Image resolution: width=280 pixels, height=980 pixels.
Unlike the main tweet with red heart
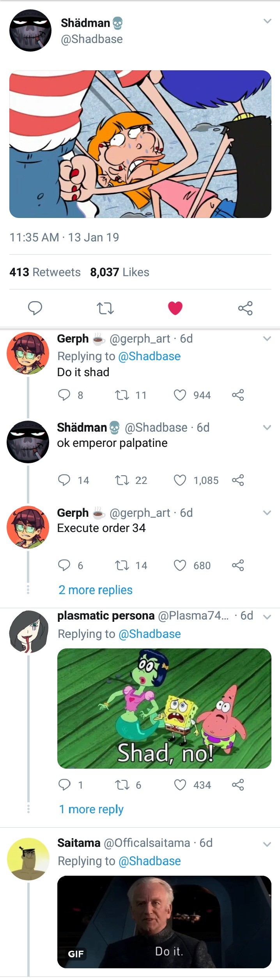[175, 308]
